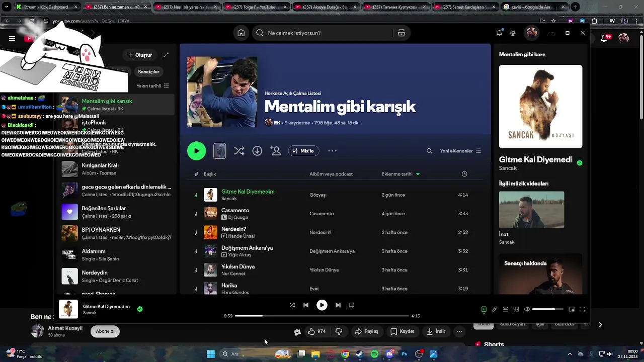
Task: Click the Mix'le button
Action: pos(303,151)
